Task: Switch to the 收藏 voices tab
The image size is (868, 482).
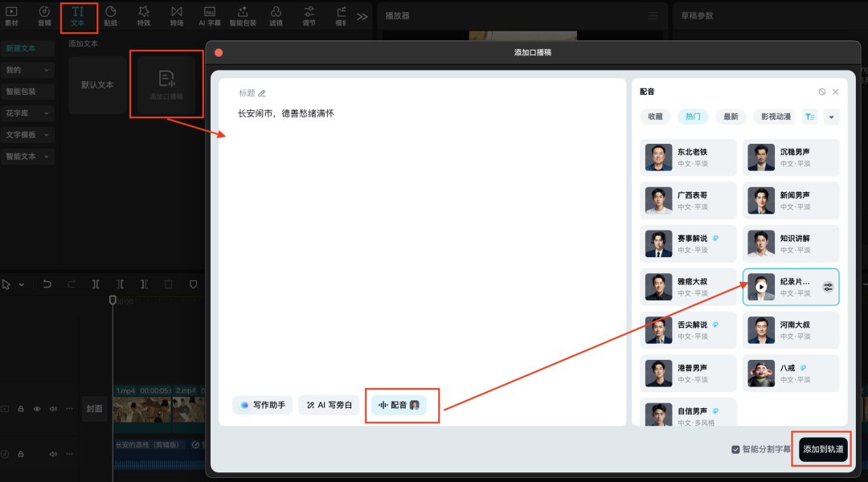Action: (654, 116)
